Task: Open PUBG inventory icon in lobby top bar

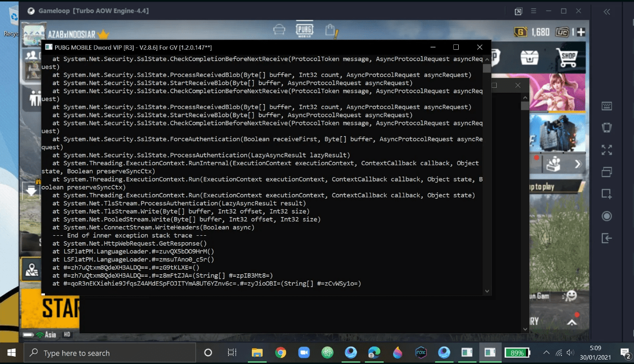Action: [x=279, y=30]
